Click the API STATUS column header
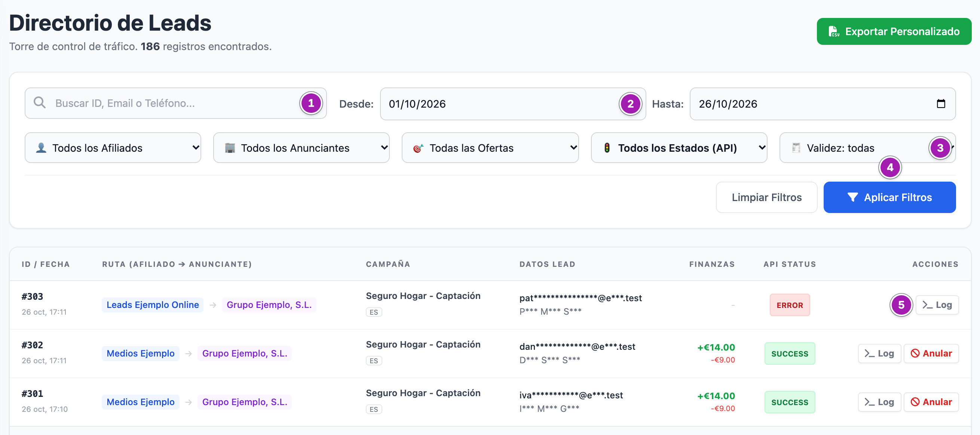This screenshot has width=980, height=435. [789, 264]
